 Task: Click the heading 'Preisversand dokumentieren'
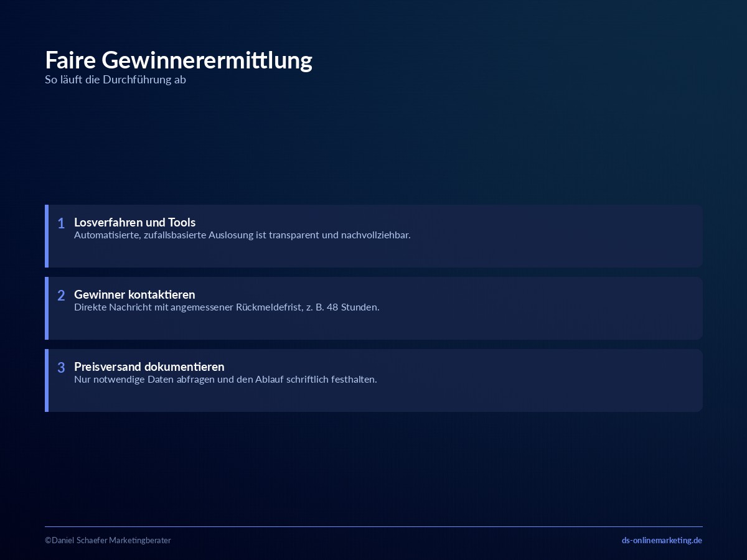tap(149, 366)
